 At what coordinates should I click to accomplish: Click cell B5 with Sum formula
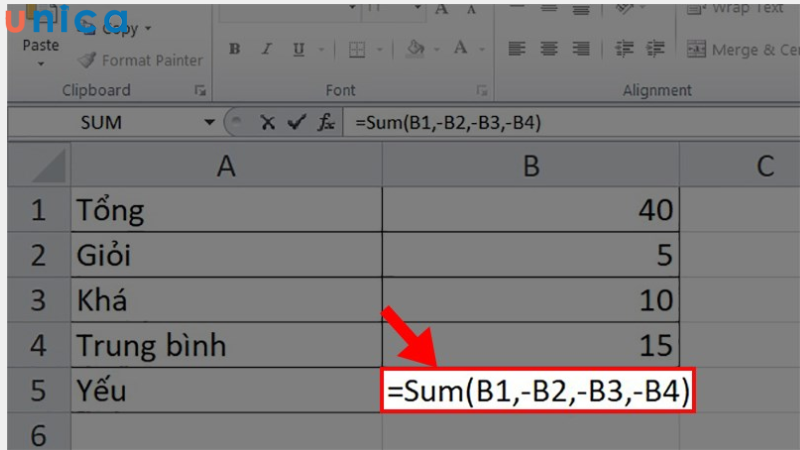pyautogui.click(x=538, y=390)
